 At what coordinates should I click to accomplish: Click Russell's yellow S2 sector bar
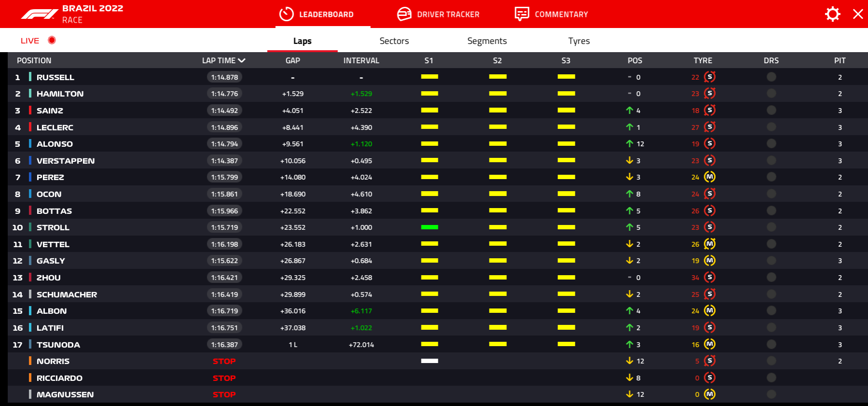point(498,77)
